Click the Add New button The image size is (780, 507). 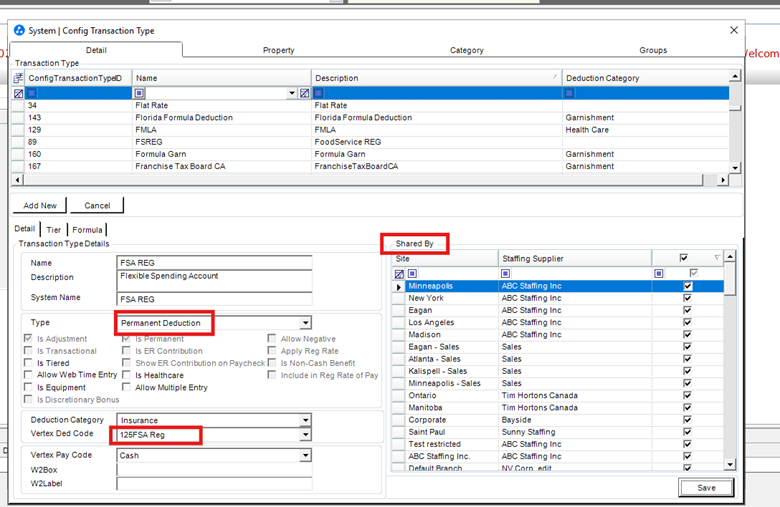[x=40, y=205]
